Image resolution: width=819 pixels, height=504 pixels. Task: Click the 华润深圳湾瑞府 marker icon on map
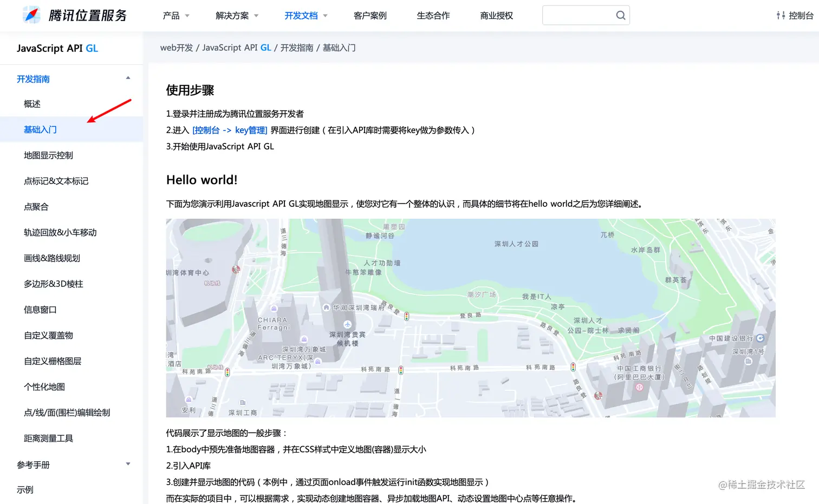pyautogui.click(x=326, y=307)
